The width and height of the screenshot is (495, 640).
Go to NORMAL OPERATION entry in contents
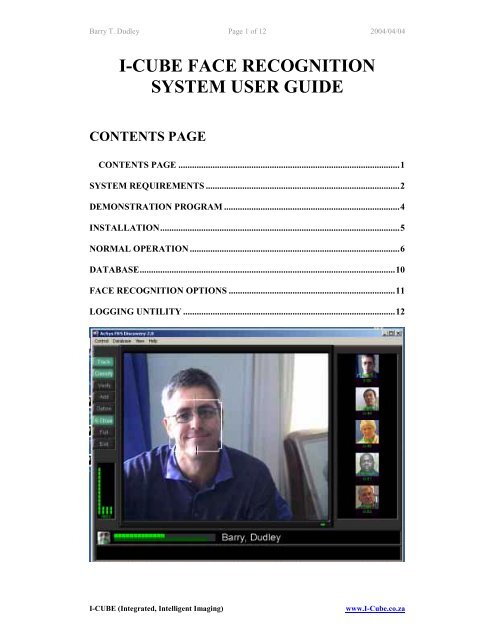tap(247, 249)
